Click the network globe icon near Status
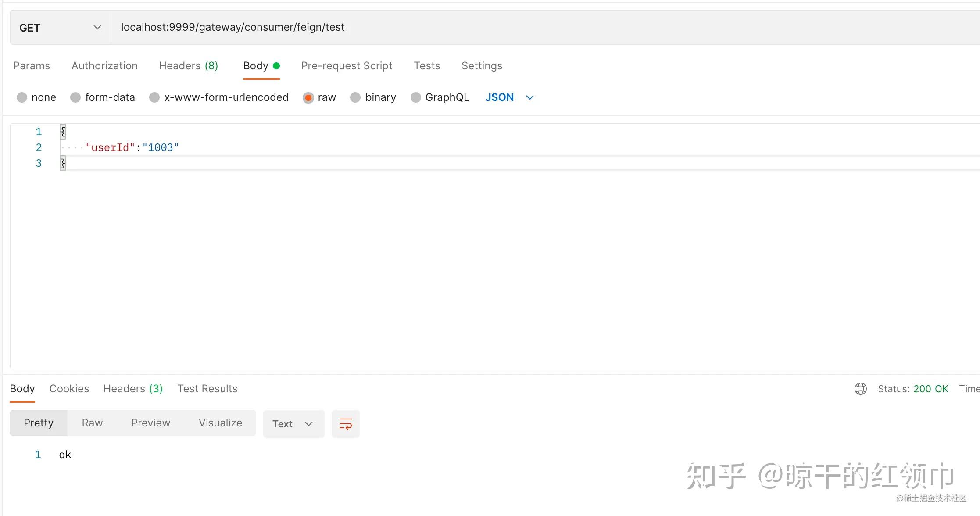 860,389
